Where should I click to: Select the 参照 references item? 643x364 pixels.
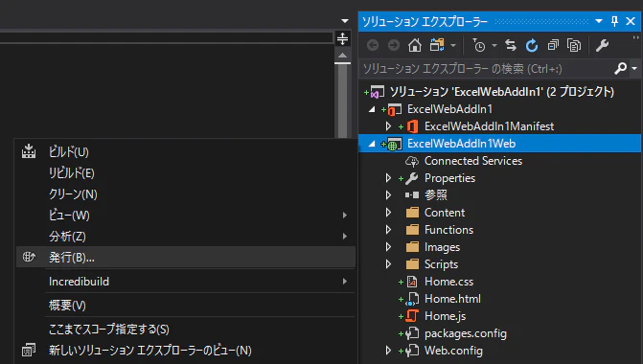click(435, 195)
